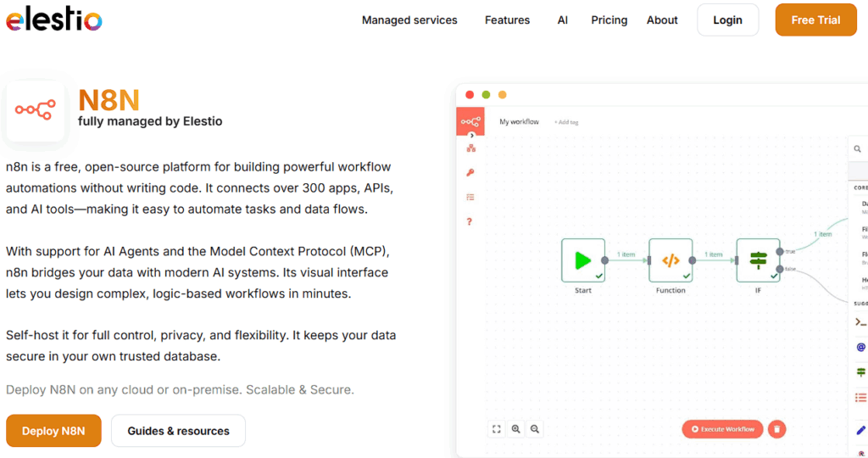This screenshot has width=868, height=458.
Task: Select the Function node
Action: (670, 260)
